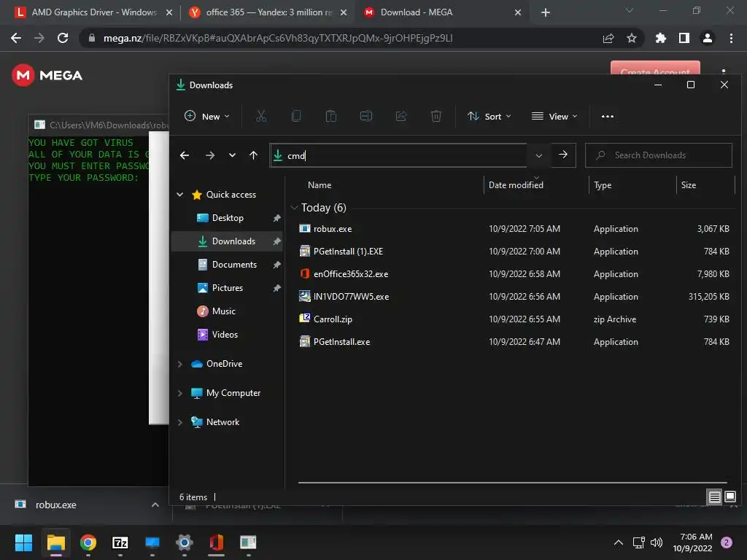Image resolution: width=747 pixels, height=560 pixels.
Task: Open clock and date in taskbar
Action: pos(692,542)
